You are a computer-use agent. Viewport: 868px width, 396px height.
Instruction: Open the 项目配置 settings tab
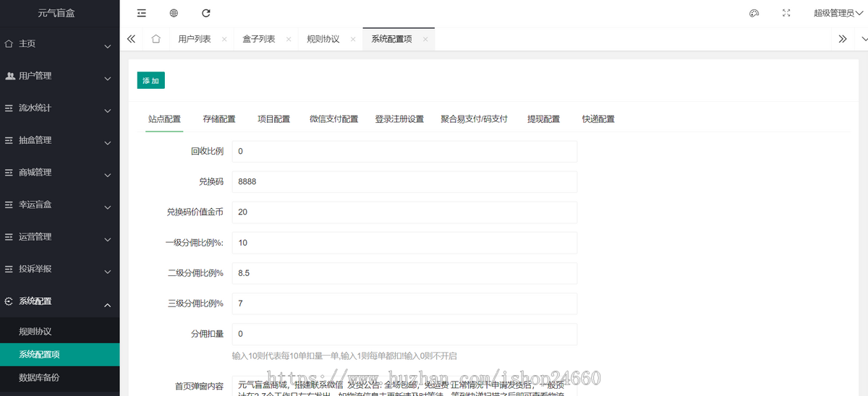(273, 119)
